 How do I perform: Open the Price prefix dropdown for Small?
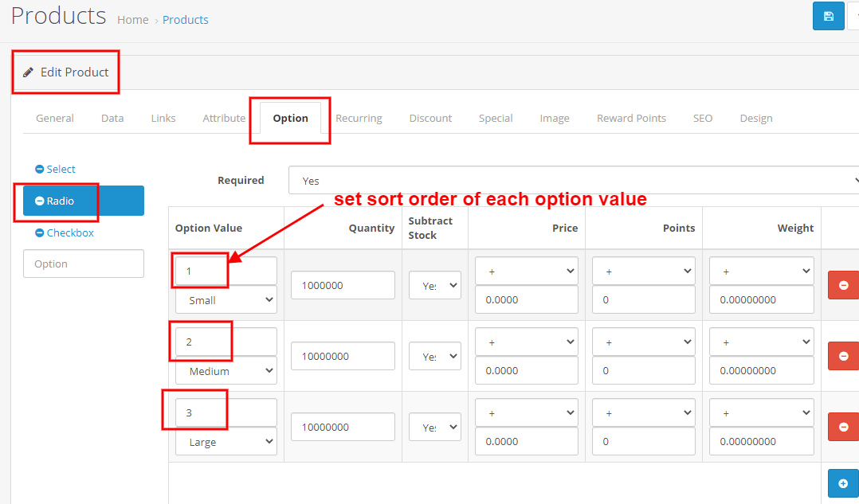[x=526, y=271]
